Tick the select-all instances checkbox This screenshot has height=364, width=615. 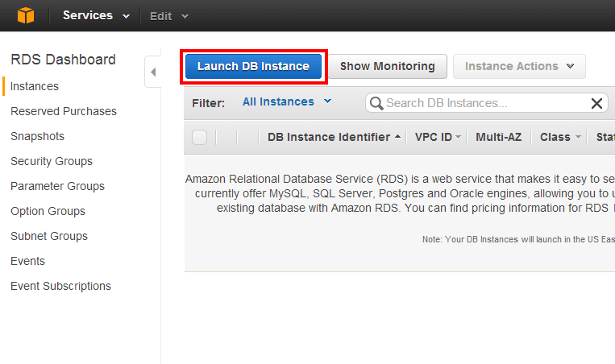click(200, 137)
